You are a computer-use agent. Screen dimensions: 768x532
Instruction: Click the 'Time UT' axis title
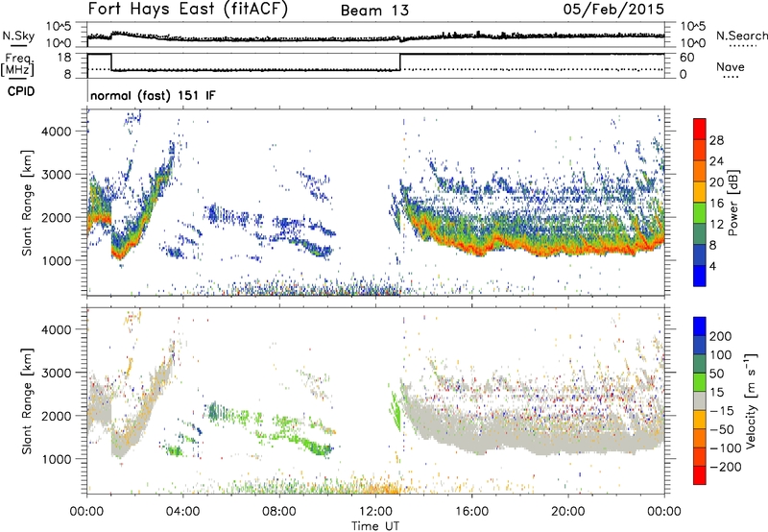(375, 525)
